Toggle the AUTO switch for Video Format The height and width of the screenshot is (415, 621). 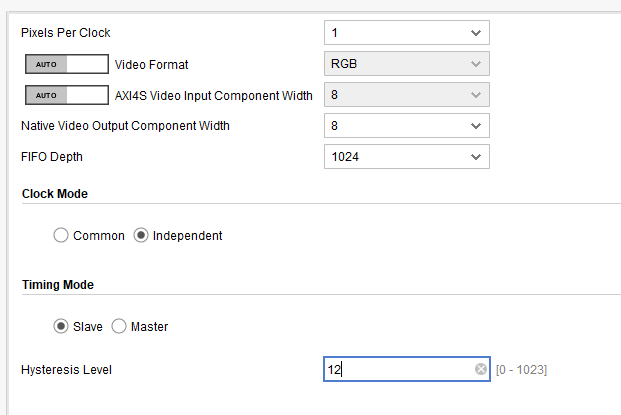(67, 64)
